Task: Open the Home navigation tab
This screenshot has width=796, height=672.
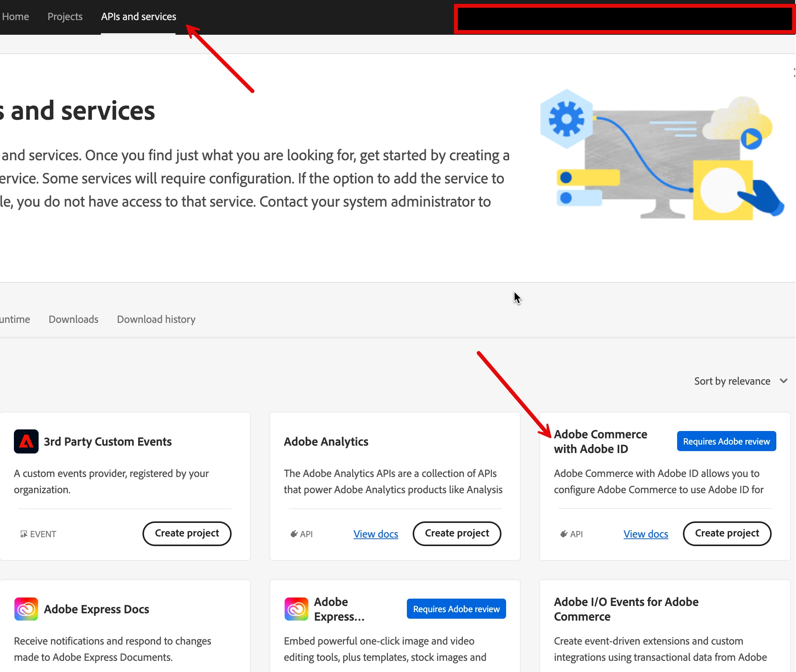Action: (15, 17)
